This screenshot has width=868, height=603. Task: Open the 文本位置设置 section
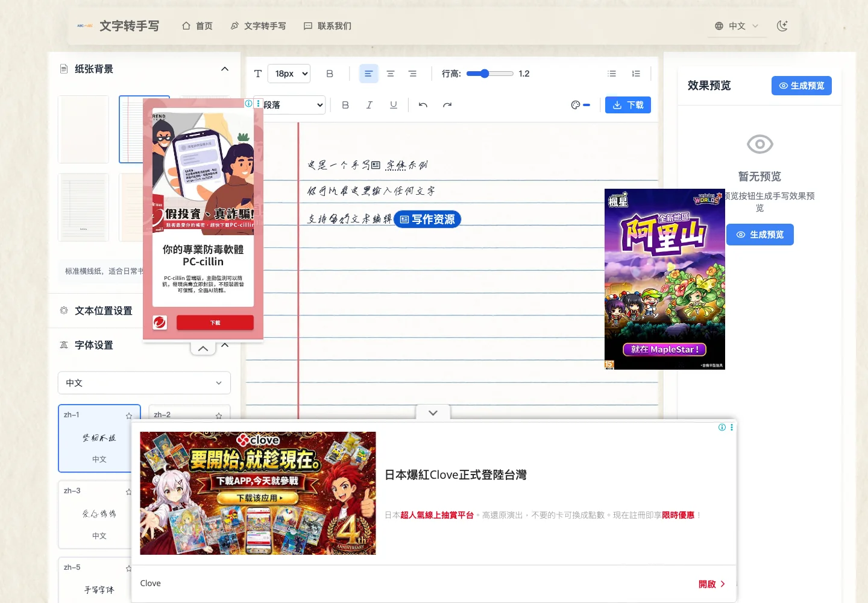coord(103,311)
